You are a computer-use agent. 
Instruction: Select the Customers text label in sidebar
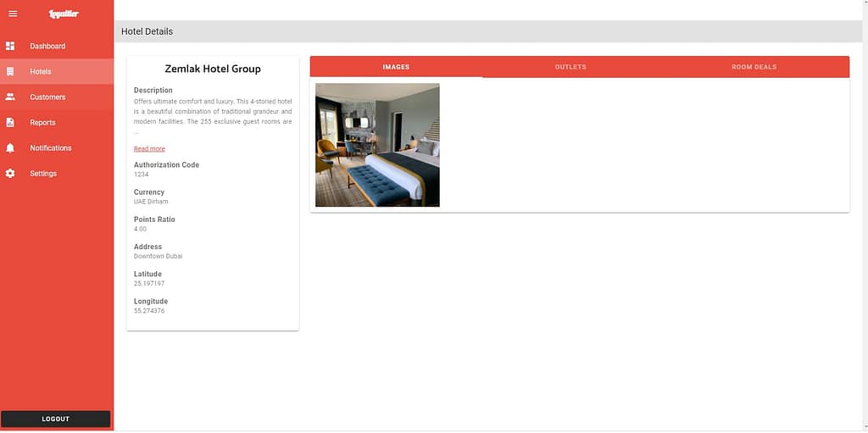click(47, 97)
